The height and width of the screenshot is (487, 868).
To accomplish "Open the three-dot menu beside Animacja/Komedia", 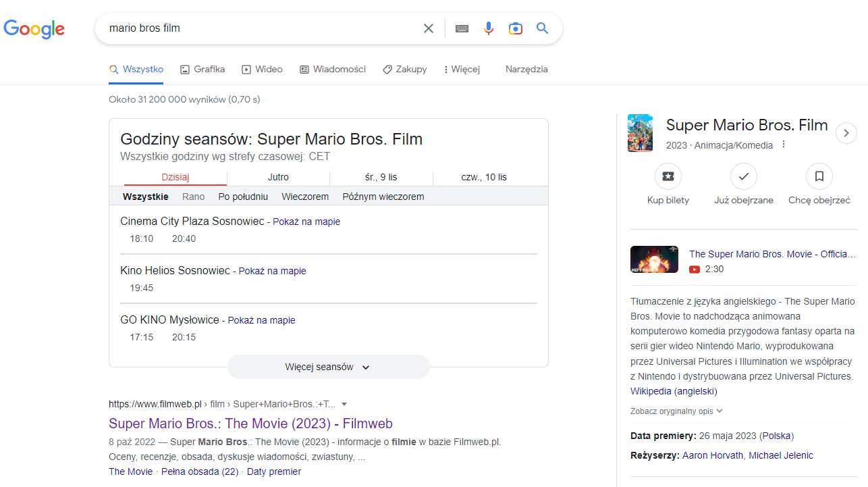I will [783, 144].
